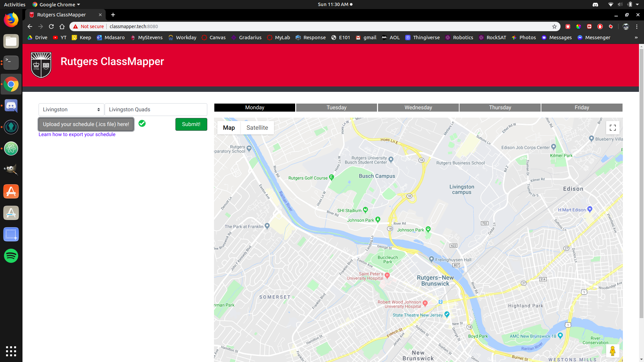This screenshot has height=362, width=644.
Task: Click the Rutgers shield logo
Action: pyautogui.click(x=41, y=65)
